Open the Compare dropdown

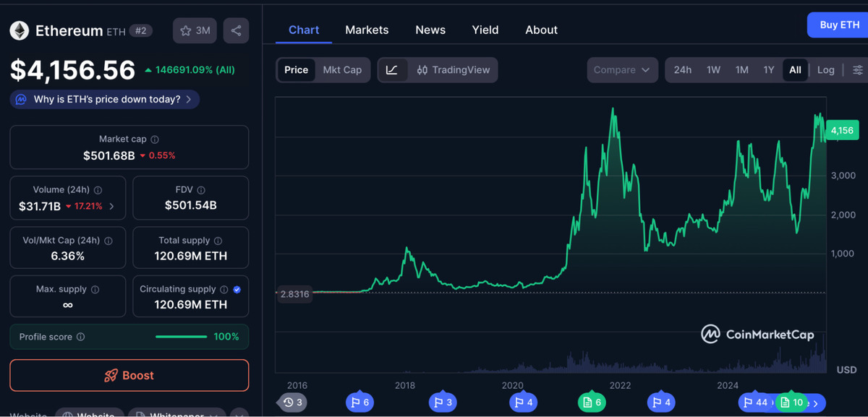click(x=622, y=70)
